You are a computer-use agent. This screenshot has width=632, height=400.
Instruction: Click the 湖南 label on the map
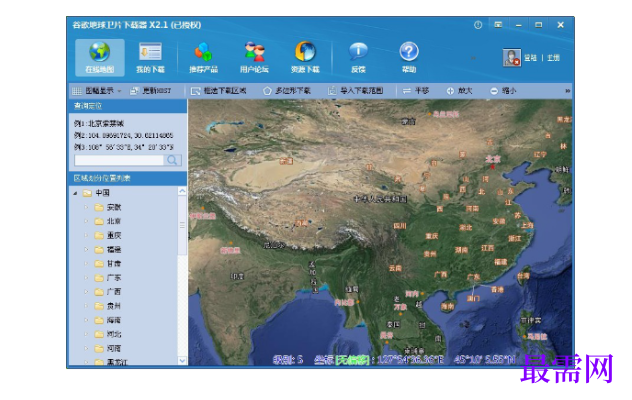click(x=462, y=250)
